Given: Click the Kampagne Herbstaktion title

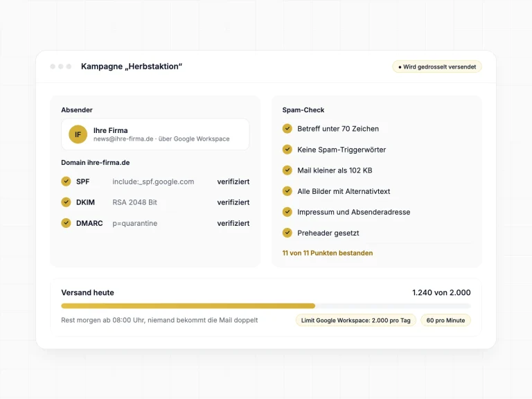Looking at the screenshot, I should tap(132, 66).
